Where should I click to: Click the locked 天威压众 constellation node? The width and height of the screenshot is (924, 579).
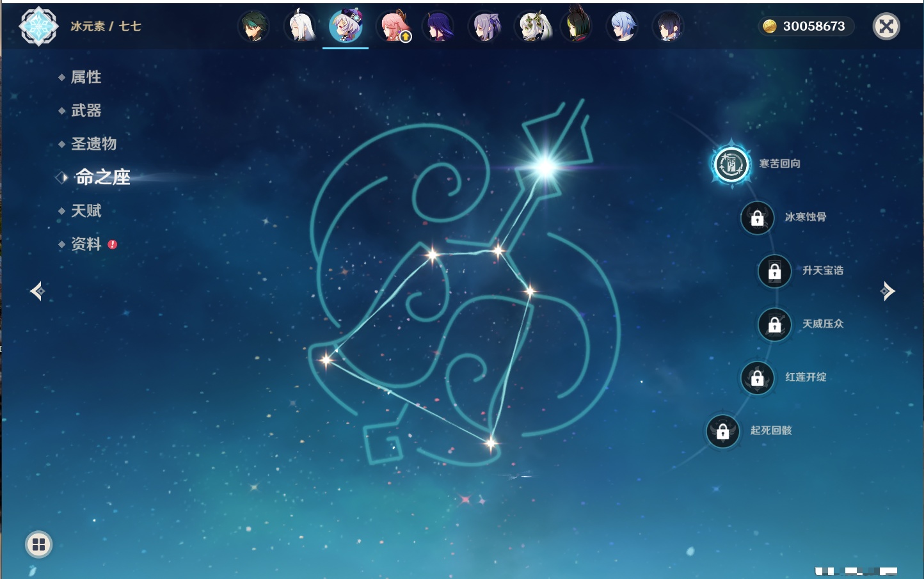click(x=774, y=324)
